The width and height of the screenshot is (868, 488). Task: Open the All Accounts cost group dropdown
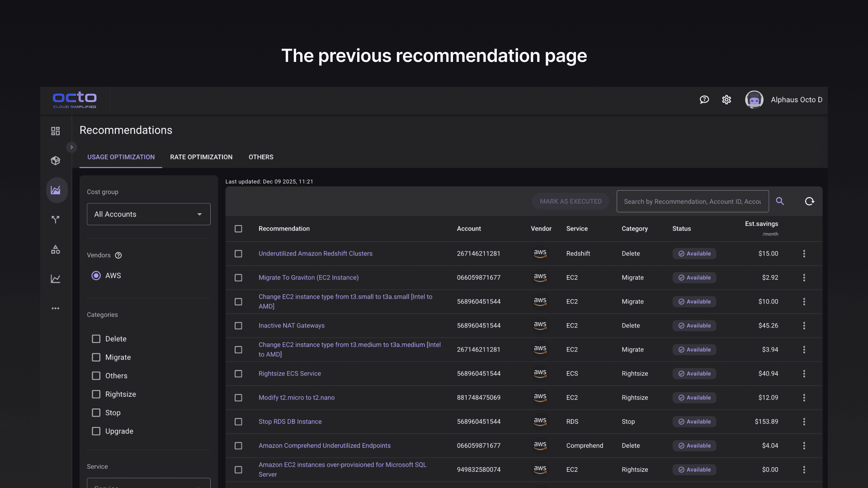pos(148,214)
